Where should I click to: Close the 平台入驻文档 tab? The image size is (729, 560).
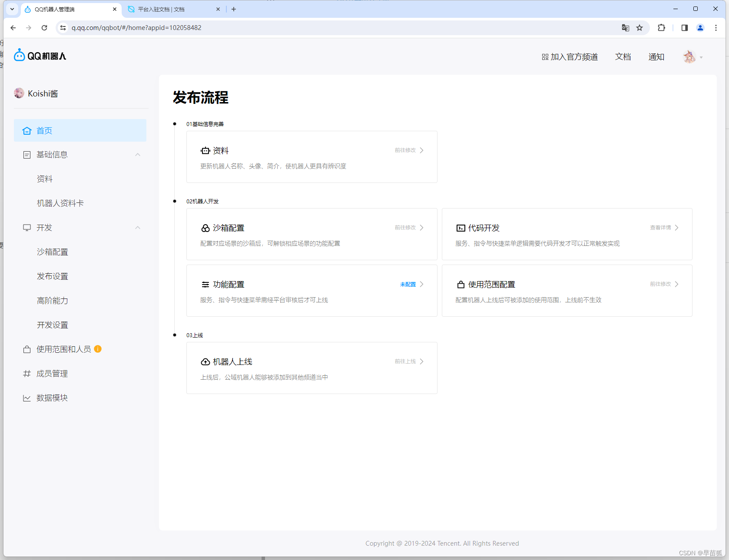(218, 9)
